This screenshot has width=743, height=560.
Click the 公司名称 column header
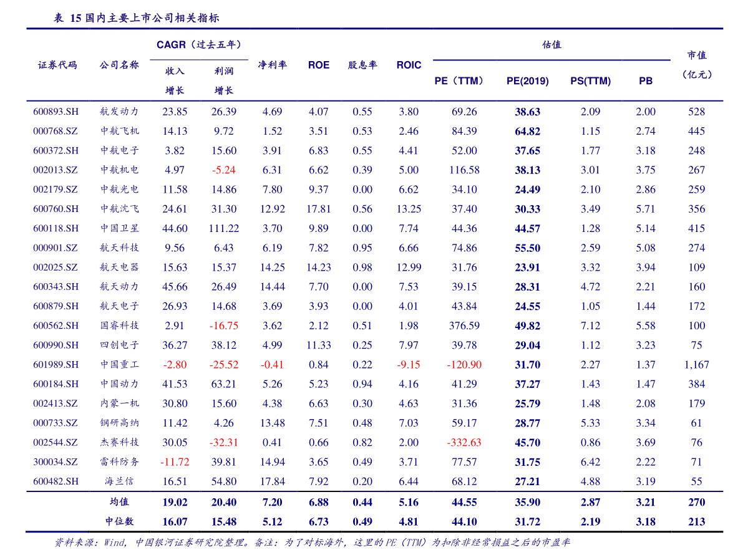point(119,65)
